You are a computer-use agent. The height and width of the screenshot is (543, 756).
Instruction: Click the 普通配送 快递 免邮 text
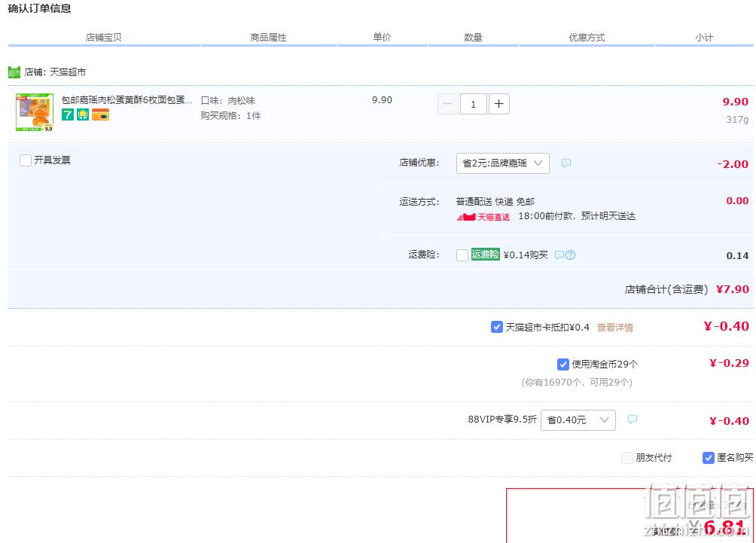pyautogui.click(x=495, y=202)
